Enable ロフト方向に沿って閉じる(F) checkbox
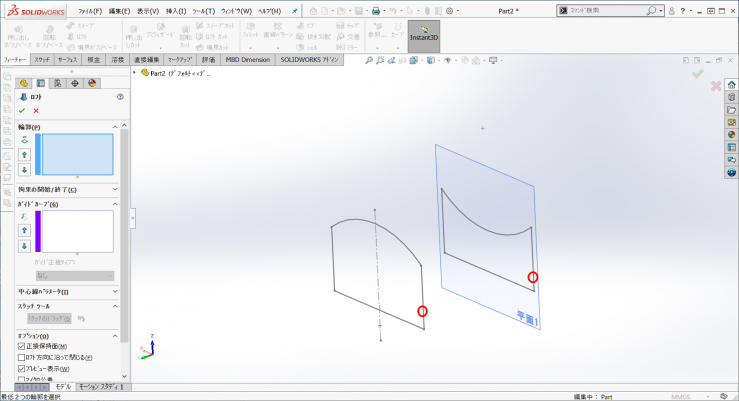Screen dimensions: 739x401 (22, 357)
